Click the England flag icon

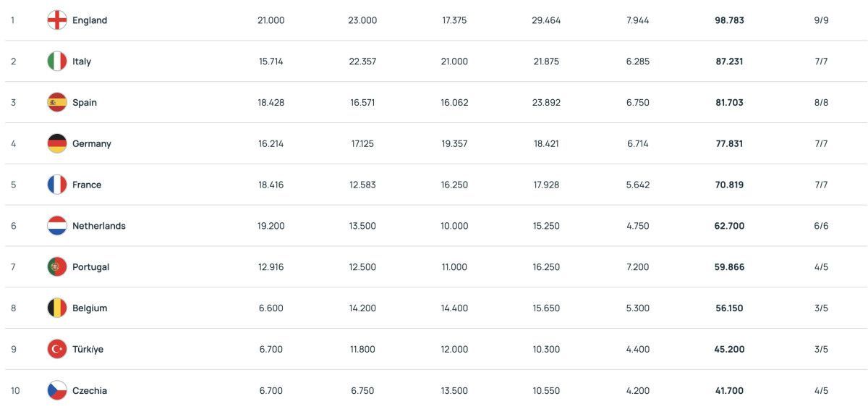57,20
